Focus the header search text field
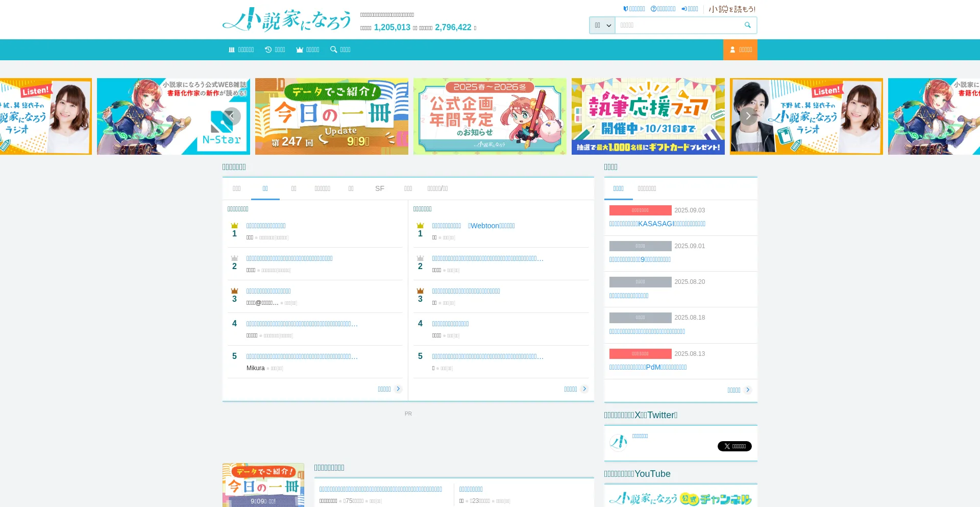The width and height of the screenshot is (980, 507). [677, 25]
